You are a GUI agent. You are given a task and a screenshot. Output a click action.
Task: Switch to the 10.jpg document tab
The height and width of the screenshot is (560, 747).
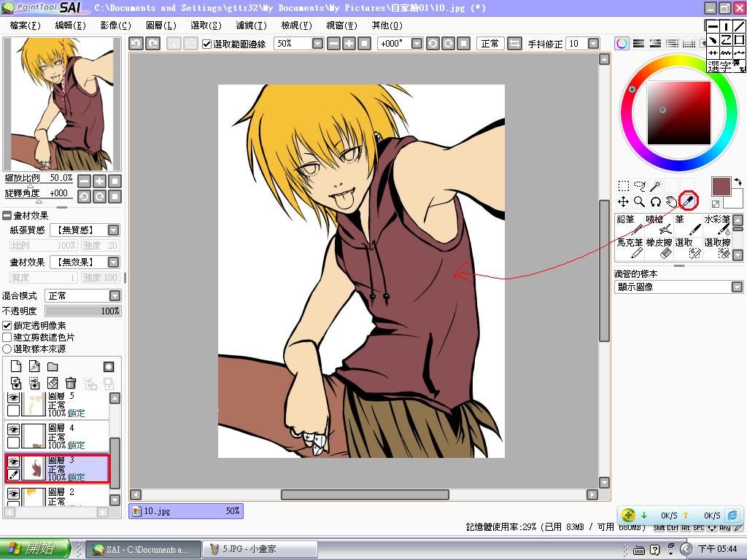[186, 511]
